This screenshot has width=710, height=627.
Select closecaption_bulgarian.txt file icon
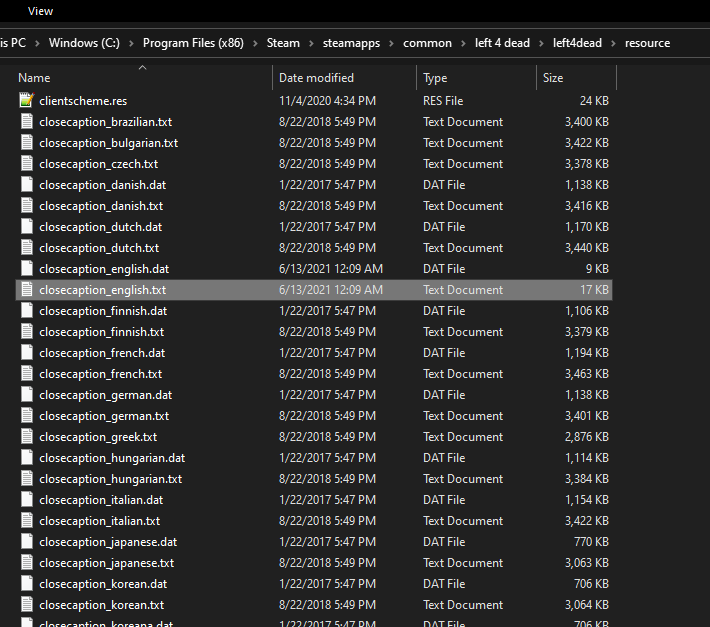point(27,143)
